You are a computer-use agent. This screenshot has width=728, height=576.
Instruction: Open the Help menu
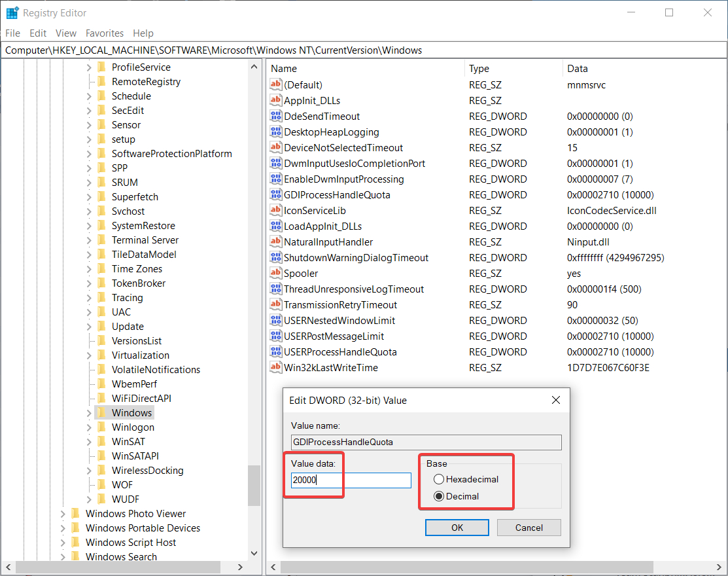pyautogui.click(x=143, y=33)
